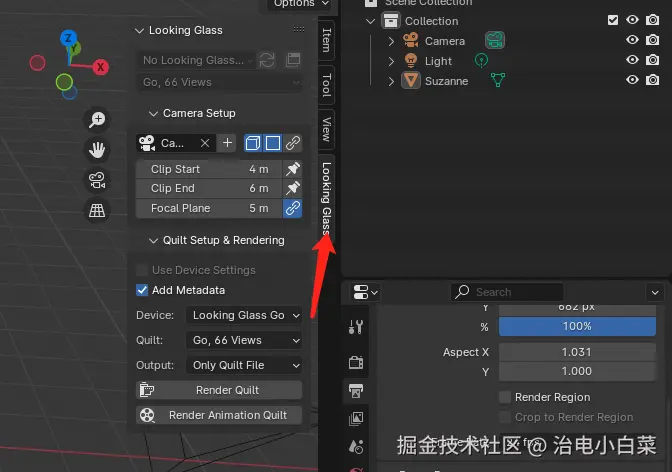Expand the Suzanne tree item
672x472 pixels.
point(390,81)
